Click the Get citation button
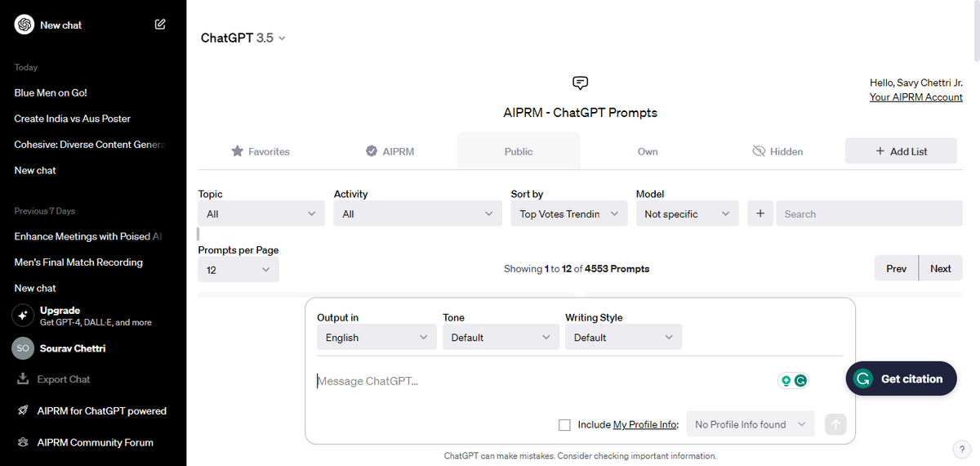This screenshot has height=466, width=980. tap(901, 379)
